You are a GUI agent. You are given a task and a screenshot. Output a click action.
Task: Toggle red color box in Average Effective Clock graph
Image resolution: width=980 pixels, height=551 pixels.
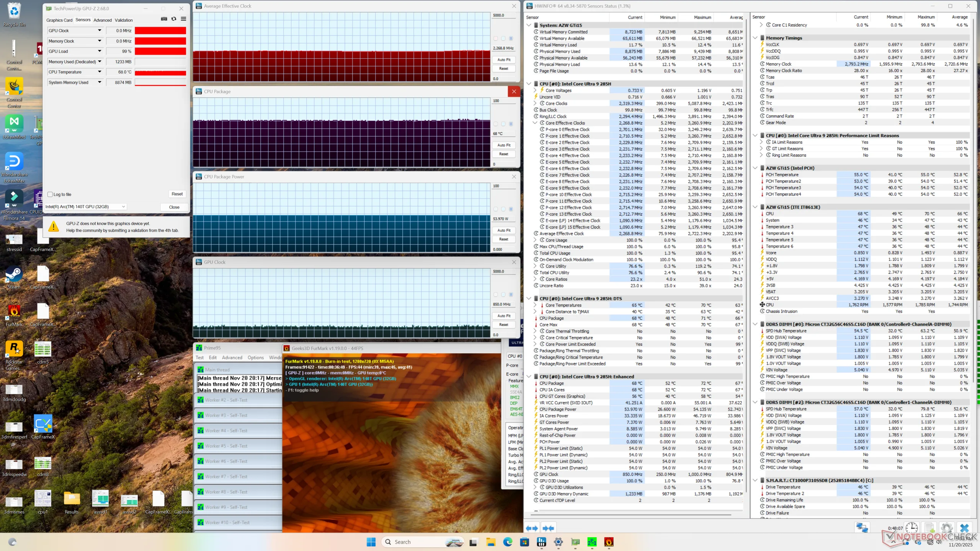click(496, 39)
